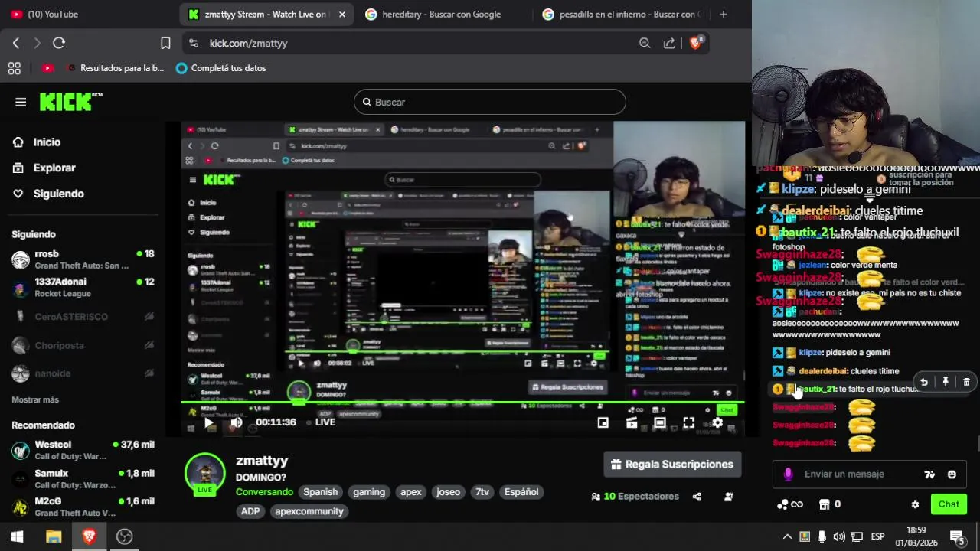Open Resultados para la b... bookmark

(x=116, y=68)
